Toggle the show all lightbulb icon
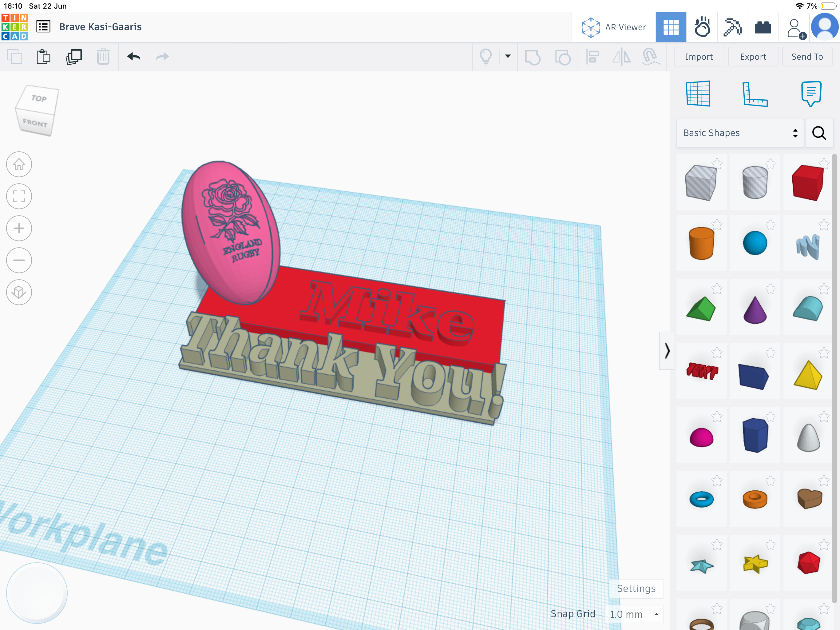 click(x=486, y=57)
